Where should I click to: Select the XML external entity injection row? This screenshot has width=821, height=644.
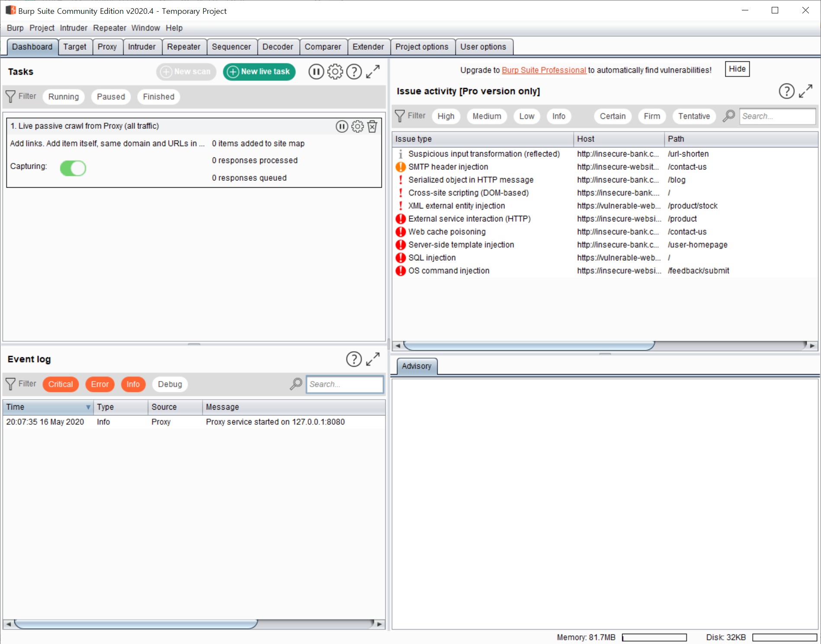pyautogui.click(x=605, y=206)
